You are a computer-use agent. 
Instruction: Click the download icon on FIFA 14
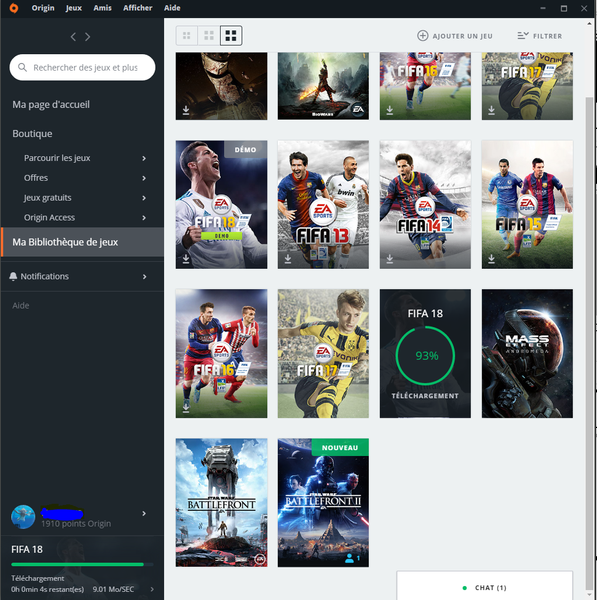coord(390,258)
